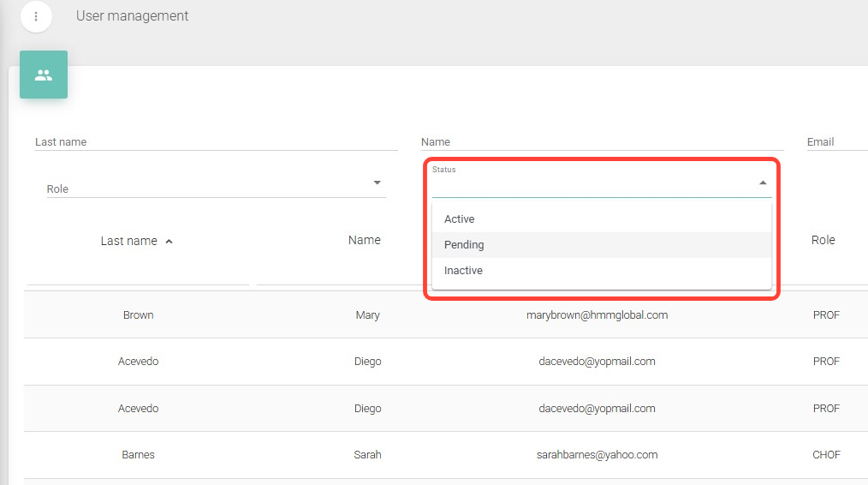
Task: Select the sarahbarnes@yahoo.com email cell
Action: [597, 454]
